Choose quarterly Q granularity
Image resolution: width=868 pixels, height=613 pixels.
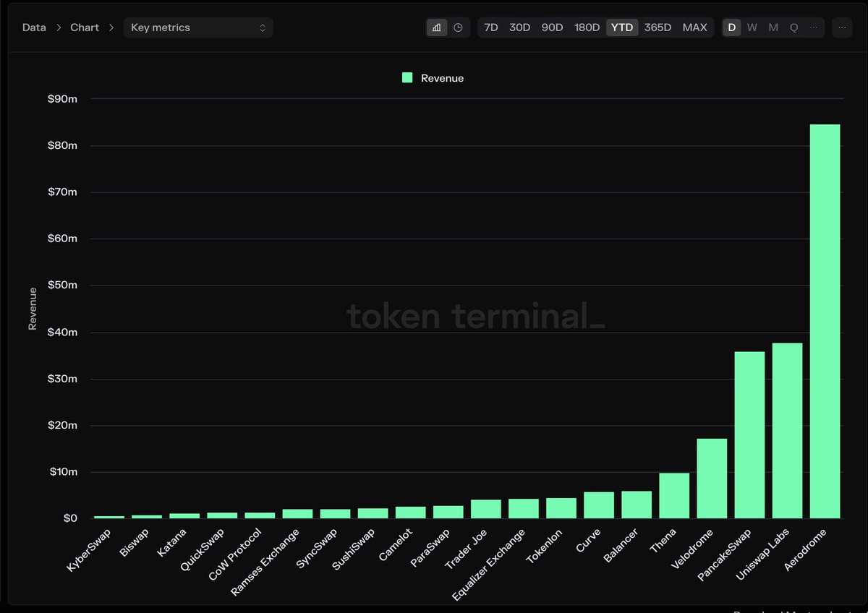tap(793, 27)
